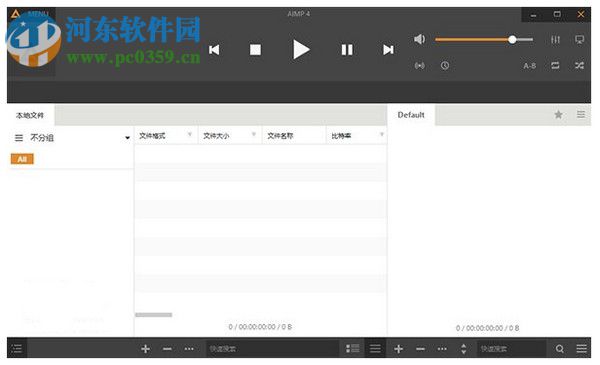
Task: Click the star favorites icon
Action: 558,114
